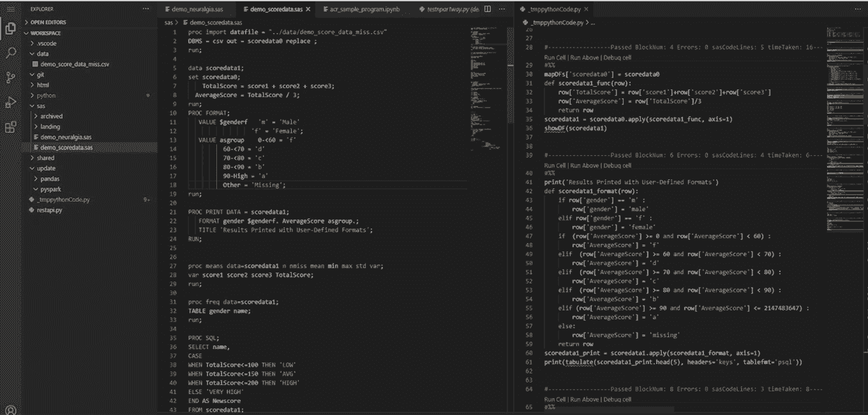This screenshot has width=868, height=415.
Task: Expand the OPEN EDITORS section
Action: [50, 22]
